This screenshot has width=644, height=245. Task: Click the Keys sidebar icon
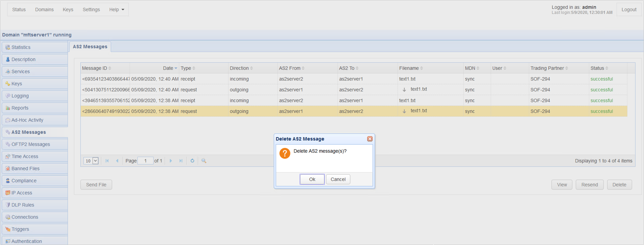point(8,84)
